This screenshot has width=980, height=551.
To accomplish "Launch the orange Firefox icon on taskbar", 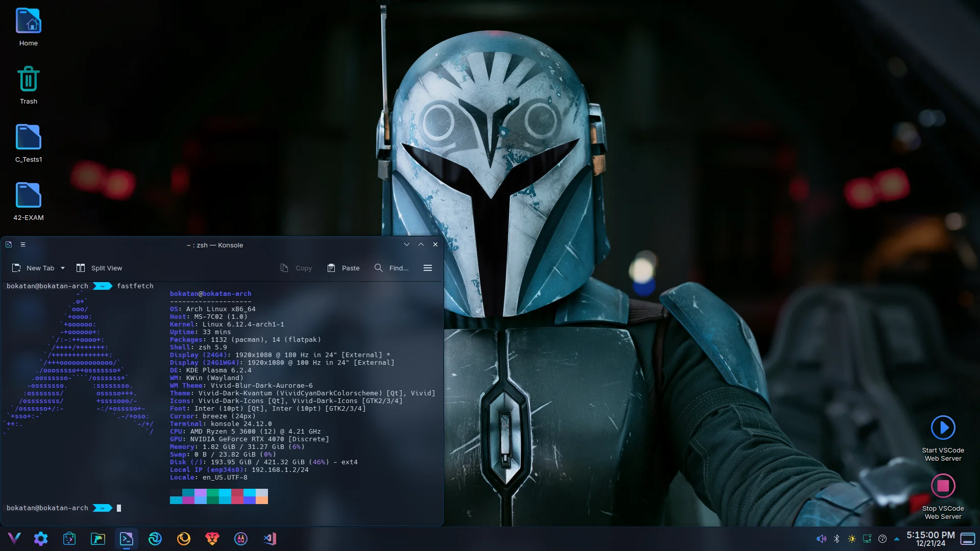I will pyautogui.click(x=184, y=538).
